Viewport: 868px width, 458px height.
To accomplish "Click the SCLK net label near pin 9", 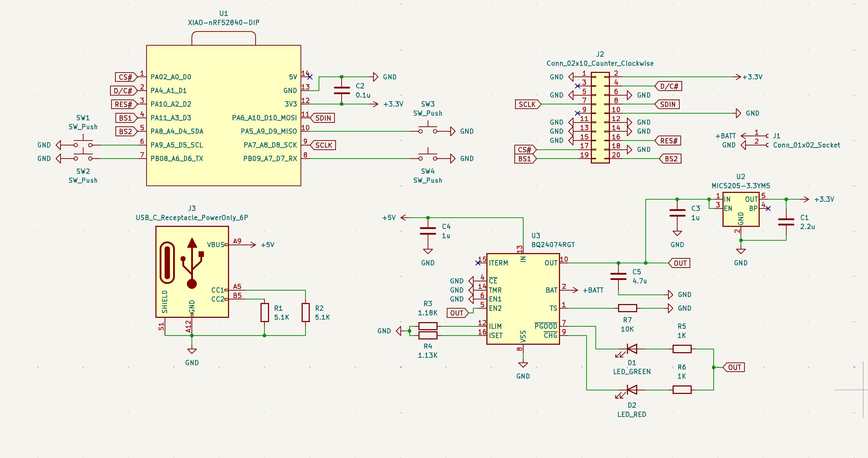I will pos(324,145).
